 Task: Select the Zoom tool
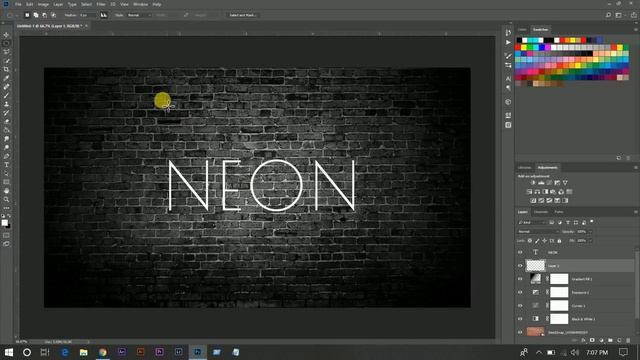tap(6, 199)
